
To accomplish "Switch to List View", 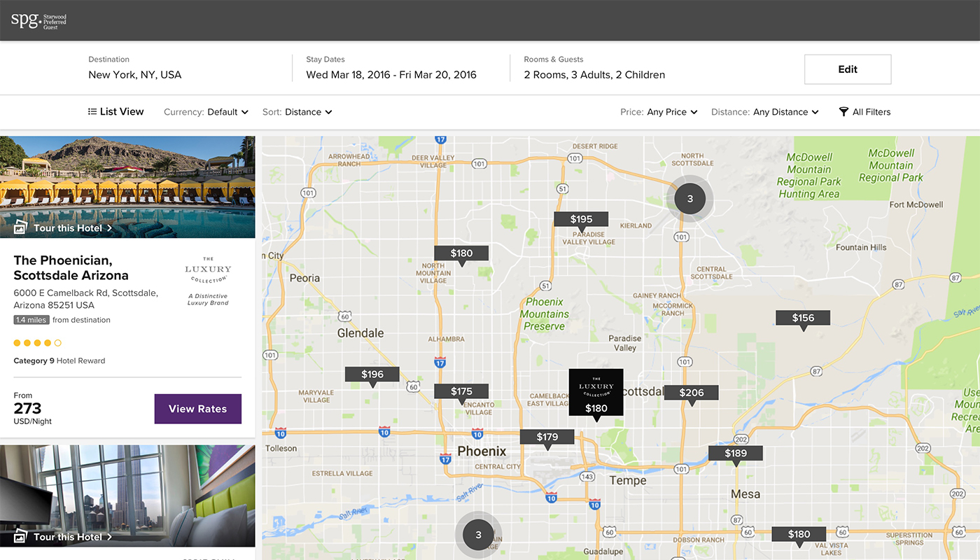I will (116, 111).
